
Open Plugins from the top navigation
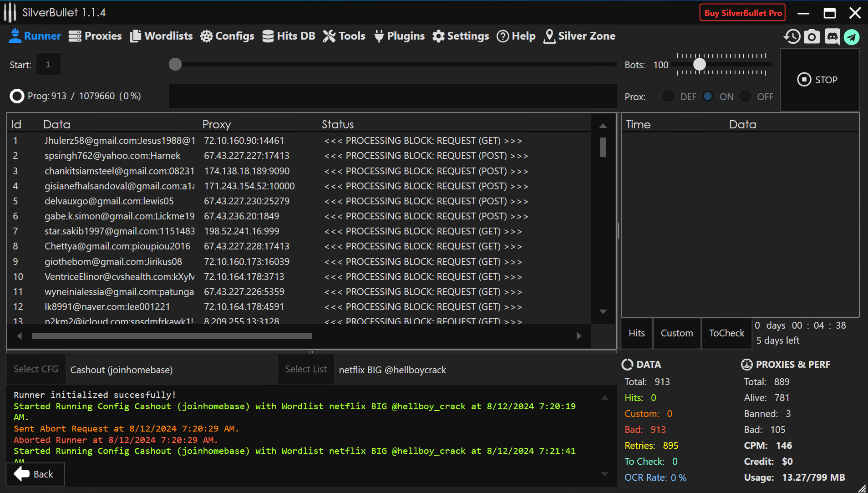coord(399,36)
